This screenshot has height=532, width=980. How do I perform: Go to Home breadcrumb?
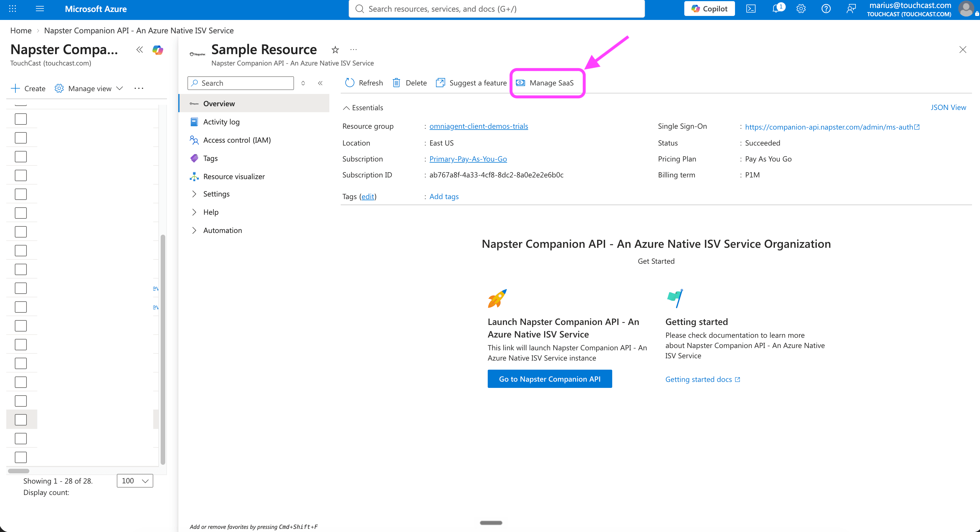[x=21, y=30]
